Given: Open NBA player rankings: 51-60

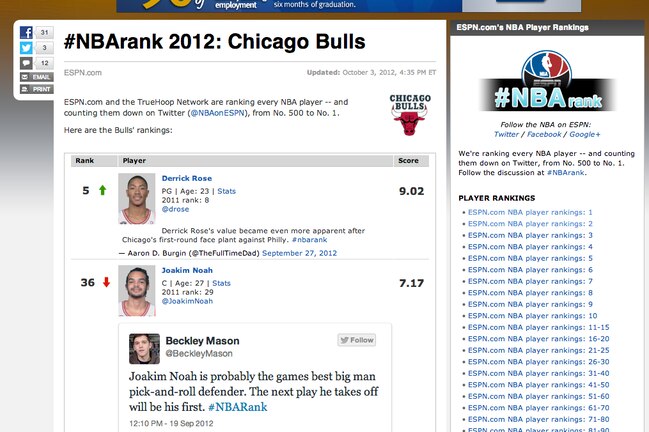Looking at the screenshot, I should 538,396.
